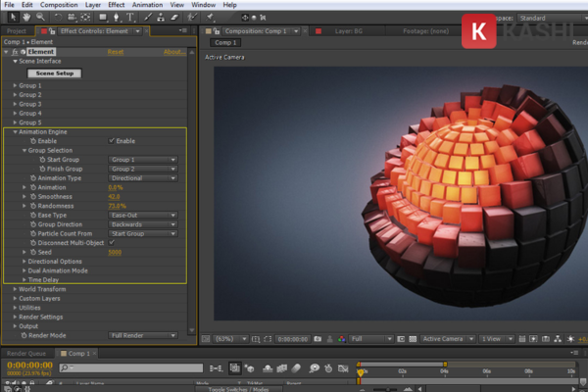Click the Comp 1 breadcrumb button
Viewport: 588px width, 392px height.
click(x=225, y=43)
